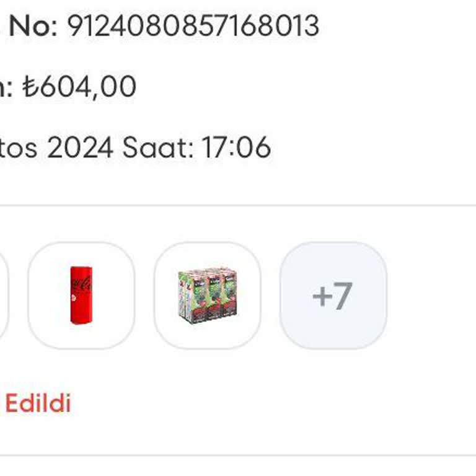Click the Turkish lira currency symbol
Screen dimensions: 476x476
(30, 87)
